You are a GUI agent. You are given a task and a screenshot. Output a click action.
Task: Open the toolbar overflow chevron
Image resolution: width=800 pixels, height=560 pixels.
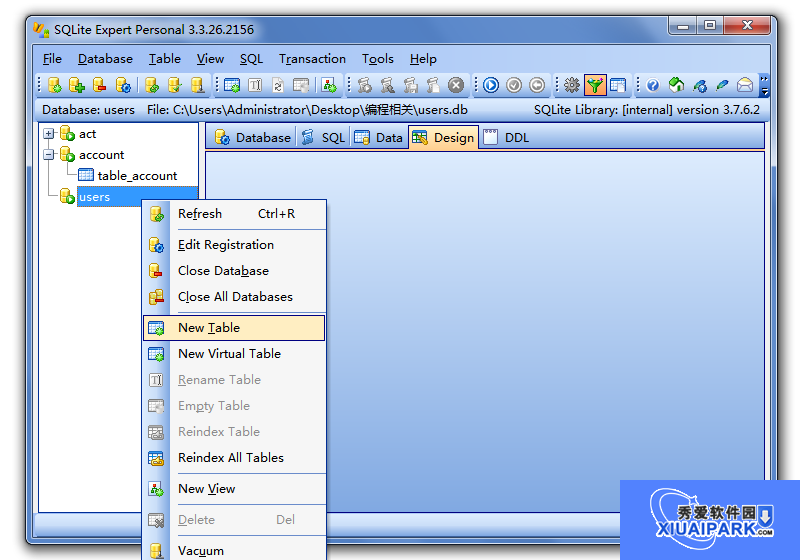(x=764, y=85)
